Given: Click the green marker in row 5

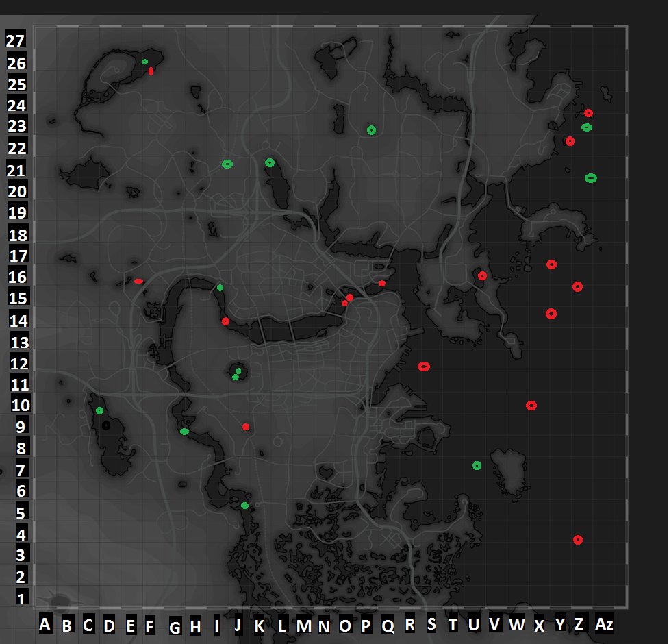Looking at the screenshot, I should click(x=244, y=506).
